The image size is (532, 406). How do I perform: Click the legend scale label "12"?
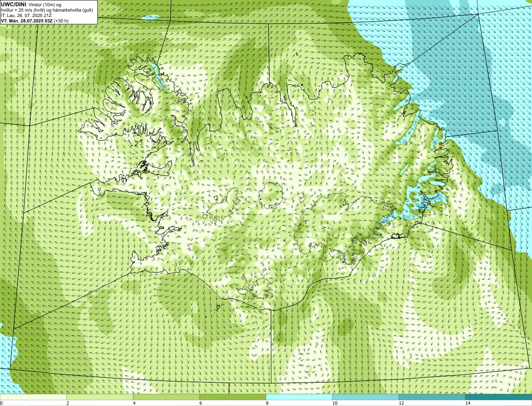[401, 403]
